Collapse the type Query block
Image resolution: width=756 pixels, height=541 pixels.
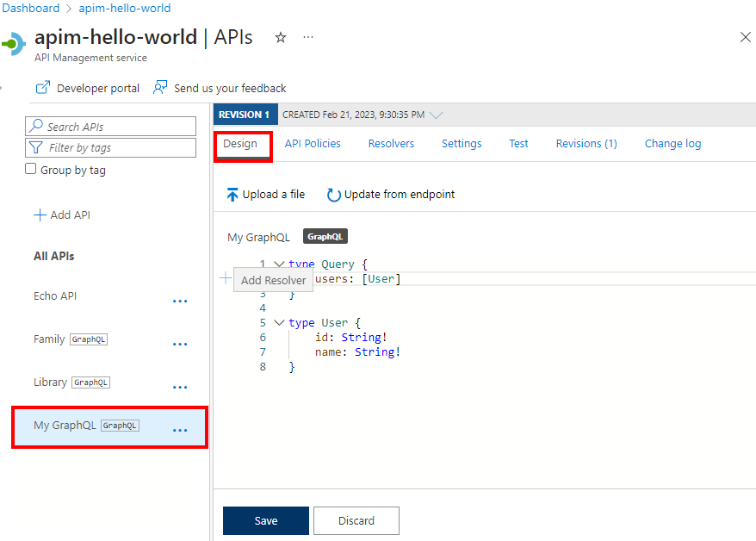click(279, 264)
